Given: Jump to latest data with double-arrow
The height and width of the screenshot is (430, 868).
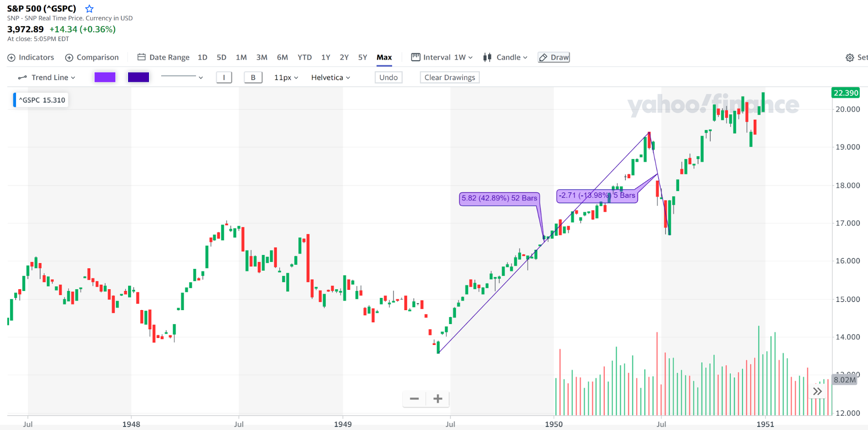Looking at the screenshot, I should coord(817,391).
